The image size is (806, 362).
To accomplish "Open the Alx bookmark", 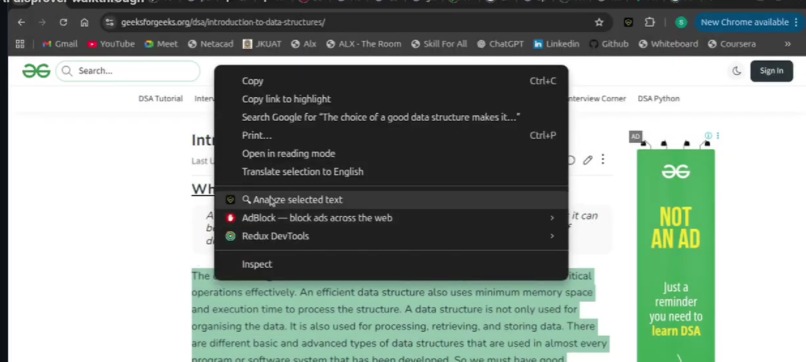I will tap(304, 44).
